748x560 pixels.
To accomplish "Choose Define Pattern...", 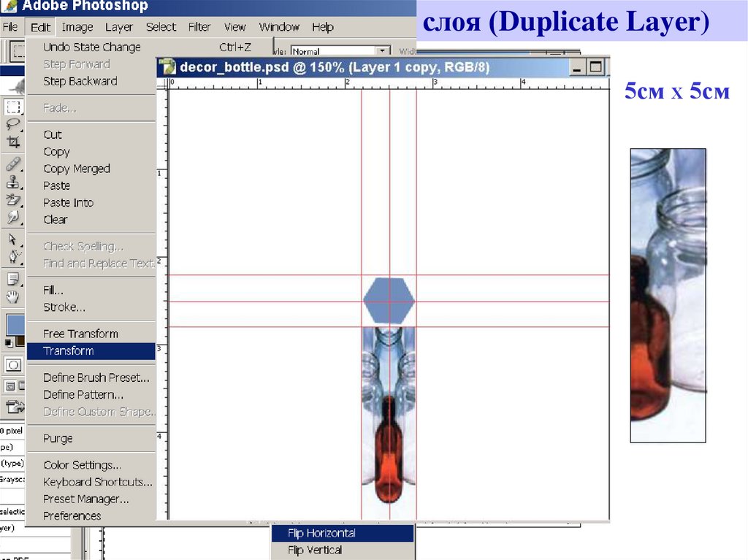I will (x=91, y=395).
